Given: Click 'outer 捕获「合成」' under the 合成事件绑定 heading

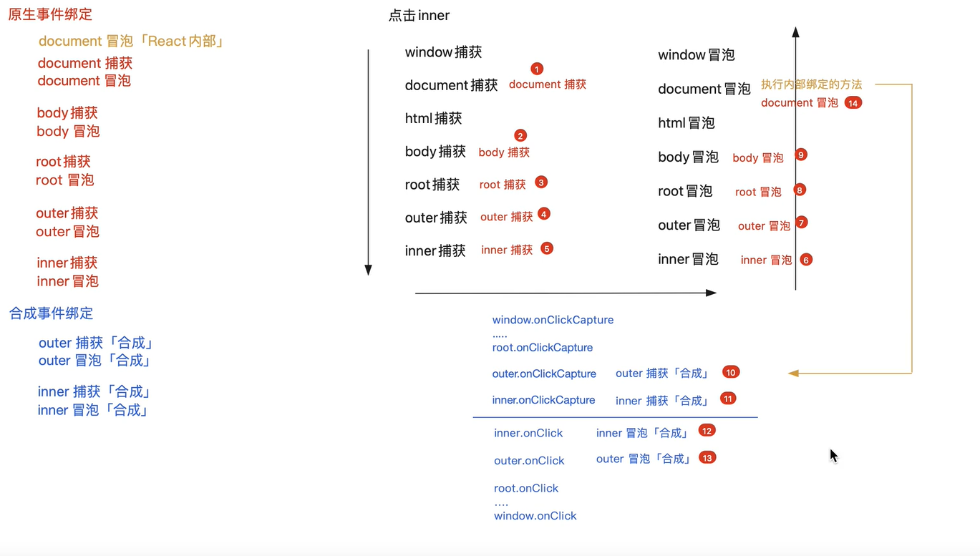Looking at the screenshot, I should 97,343.
